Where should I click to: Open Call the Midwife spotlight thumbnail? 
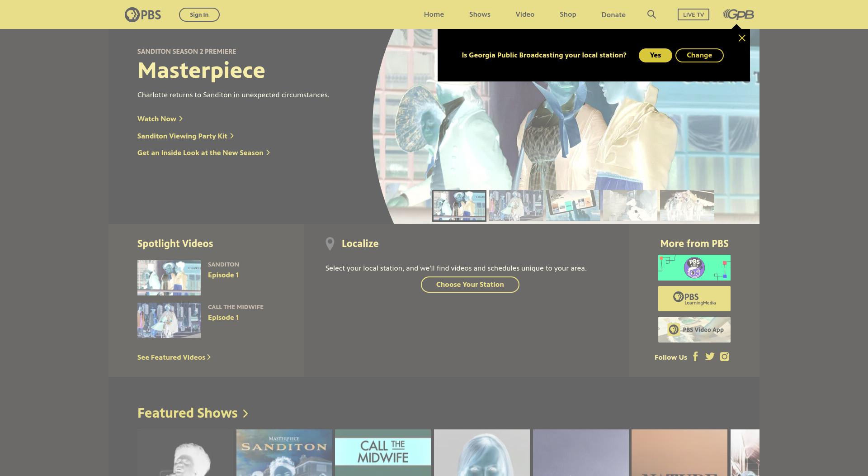click(x=169, y=320)
